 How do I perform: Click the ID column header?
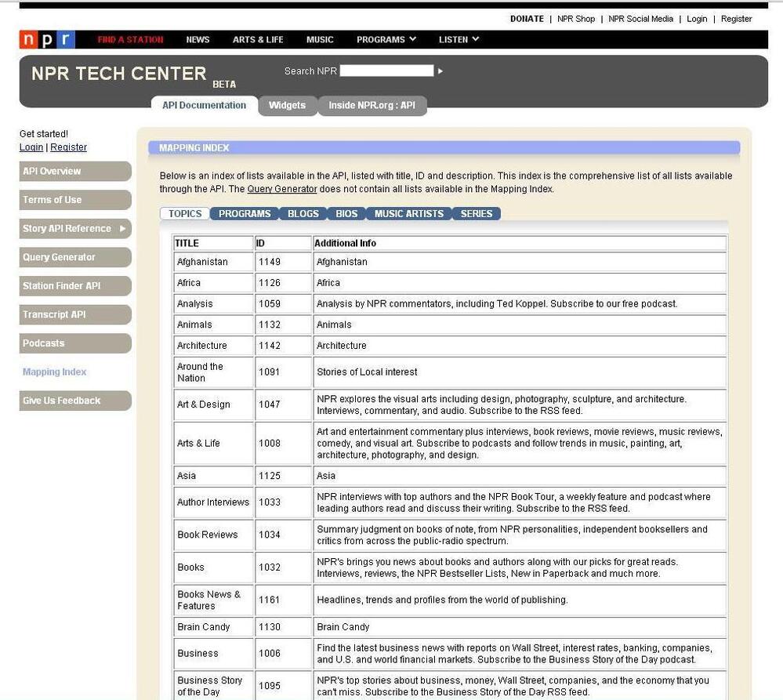(283, 243)
